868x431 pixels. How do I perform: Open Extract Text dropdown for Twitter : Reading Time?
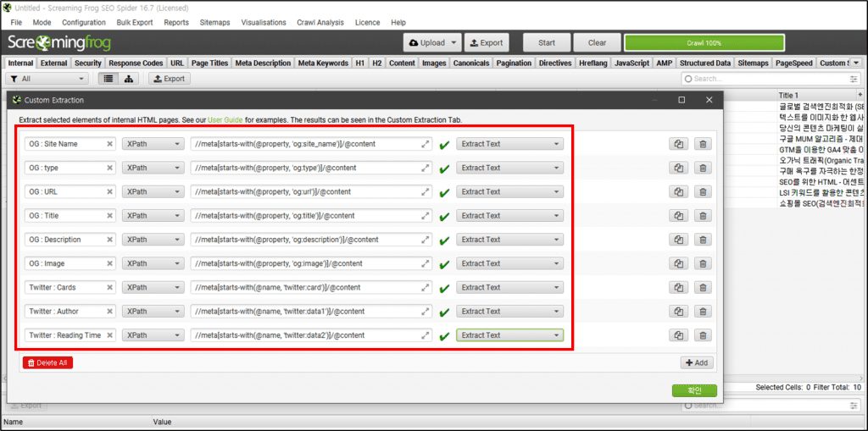click(x=509, y=335)
